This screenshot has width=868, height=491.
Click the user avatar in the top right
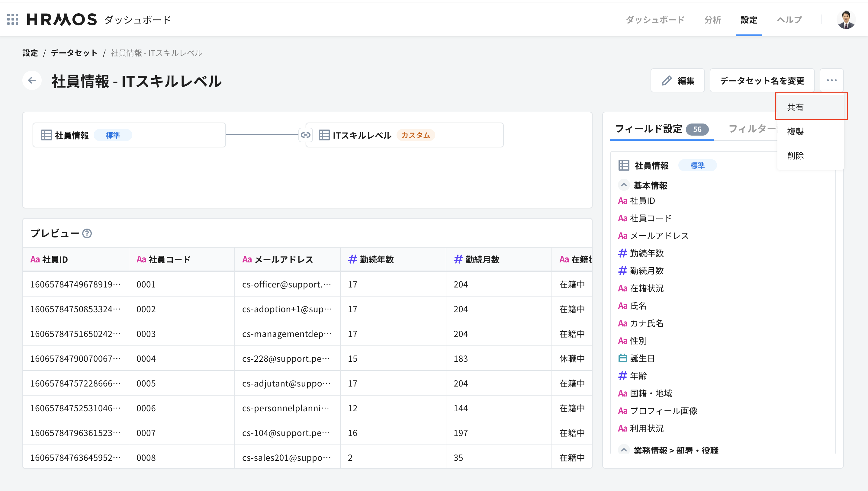[x=846, y=19]
